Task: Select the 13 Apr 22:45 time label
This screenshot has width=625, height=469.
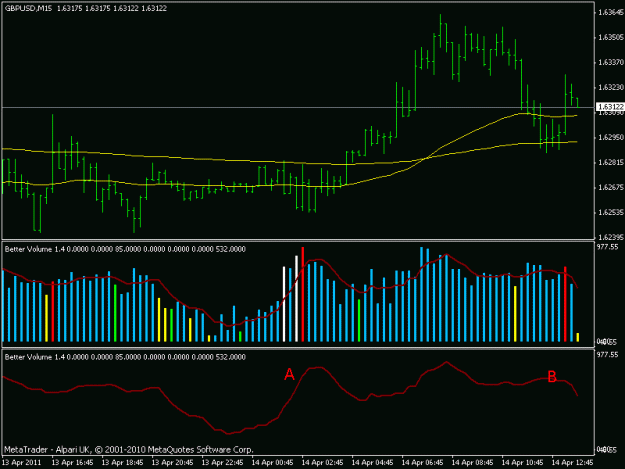Action: (222, 463)
